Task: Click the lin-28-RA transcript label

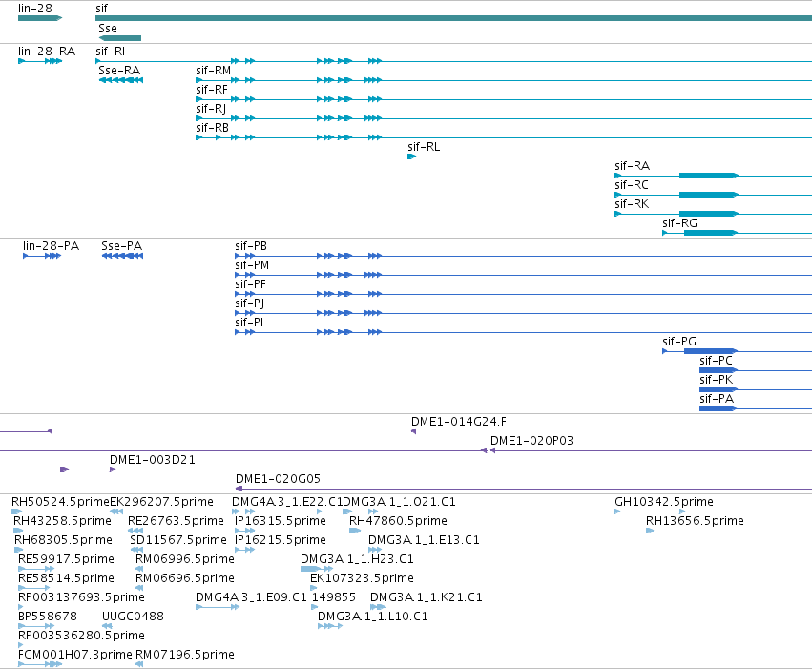Action: [x=47, y=52]
